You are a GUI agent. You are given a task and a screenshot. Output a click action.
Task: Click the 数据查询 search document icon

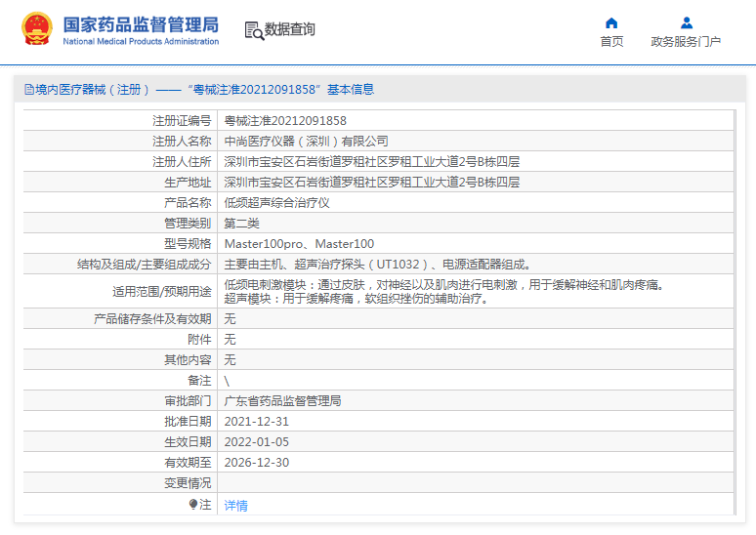tap(254, 30)
